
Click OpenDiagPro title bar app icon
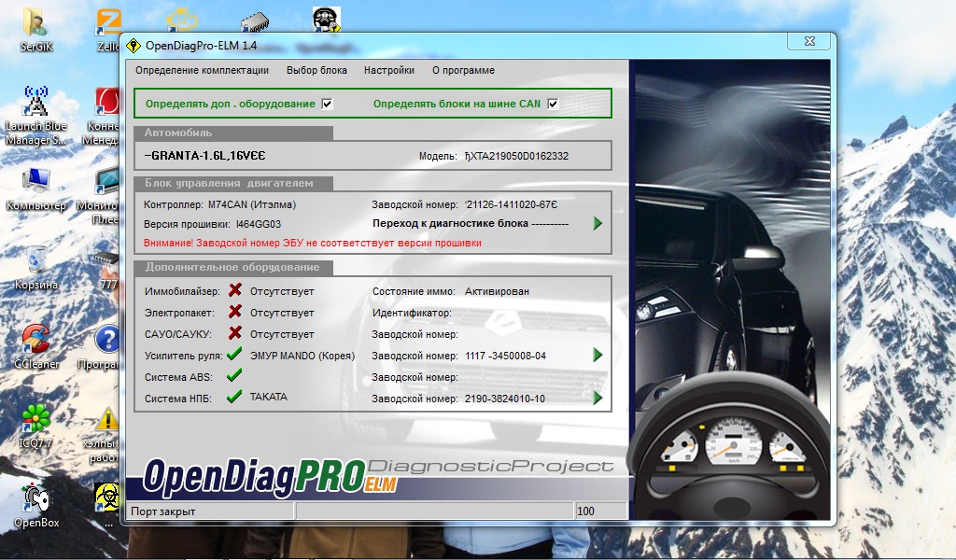click(133, 46)
